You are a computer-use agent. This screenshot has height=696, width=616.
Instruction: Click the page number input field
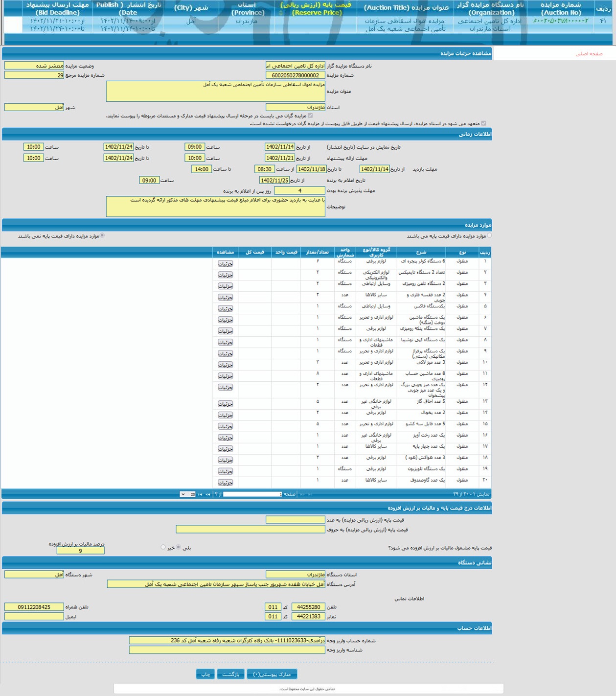coord(252,494)
